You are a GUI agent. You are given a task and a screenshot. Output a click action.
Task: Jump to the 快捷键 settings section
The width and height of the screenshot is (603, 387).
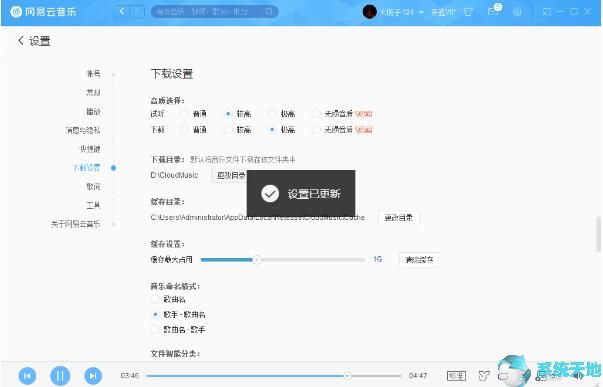pos(90,149)
